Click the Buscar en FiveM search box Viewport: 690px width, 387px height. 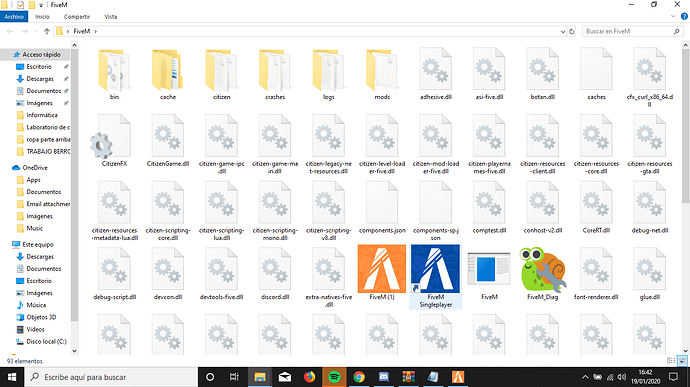click(x=628, y=31)
